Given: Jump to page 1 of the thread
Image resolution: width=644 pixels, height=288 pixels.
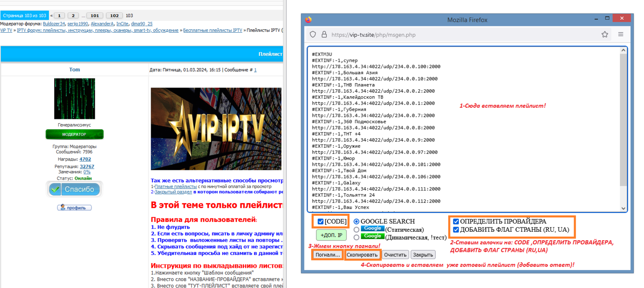Looking at the screenshot, I should click(x=59, y=15).
